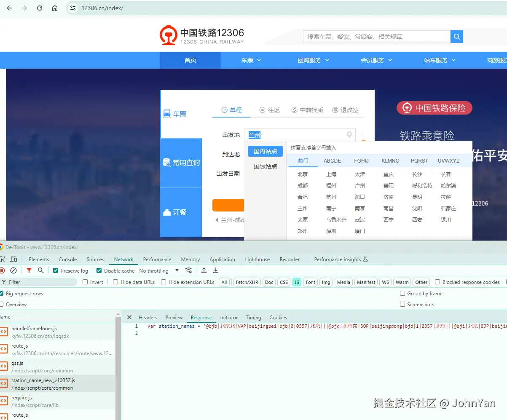
Task: Select 国际站点 in station picker
Action: point(265,166)
